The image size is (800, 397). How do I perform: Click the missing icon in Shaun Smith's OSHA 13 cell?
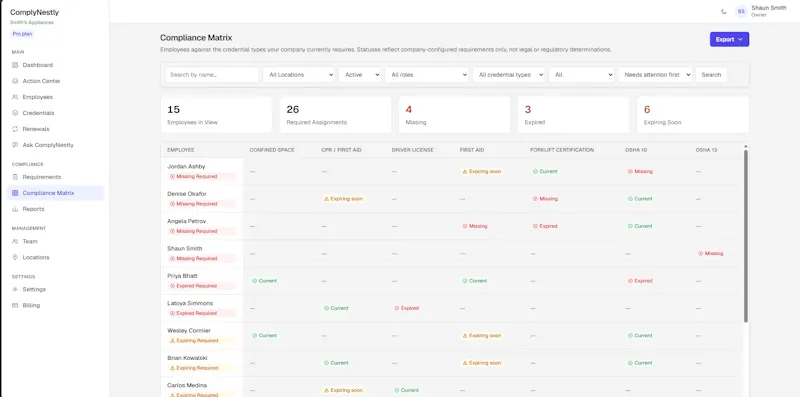click(x=701, y=254)
